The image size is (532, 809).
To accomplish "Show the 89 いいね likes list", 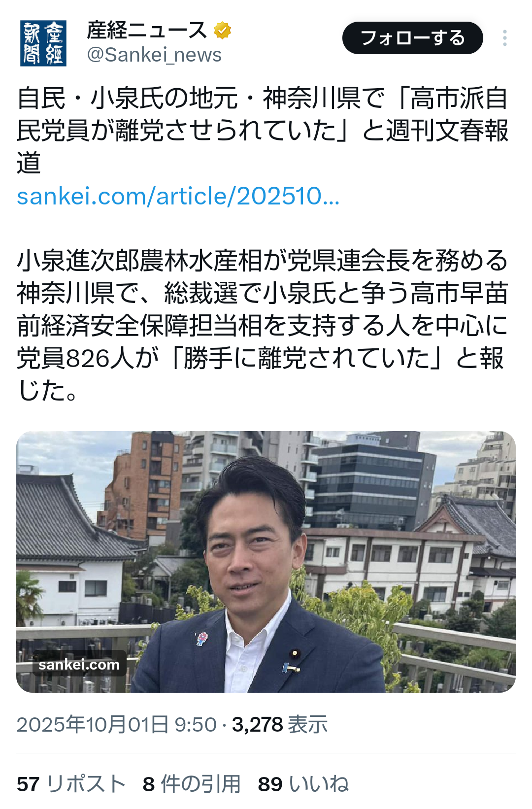I will tap(303, 784).
